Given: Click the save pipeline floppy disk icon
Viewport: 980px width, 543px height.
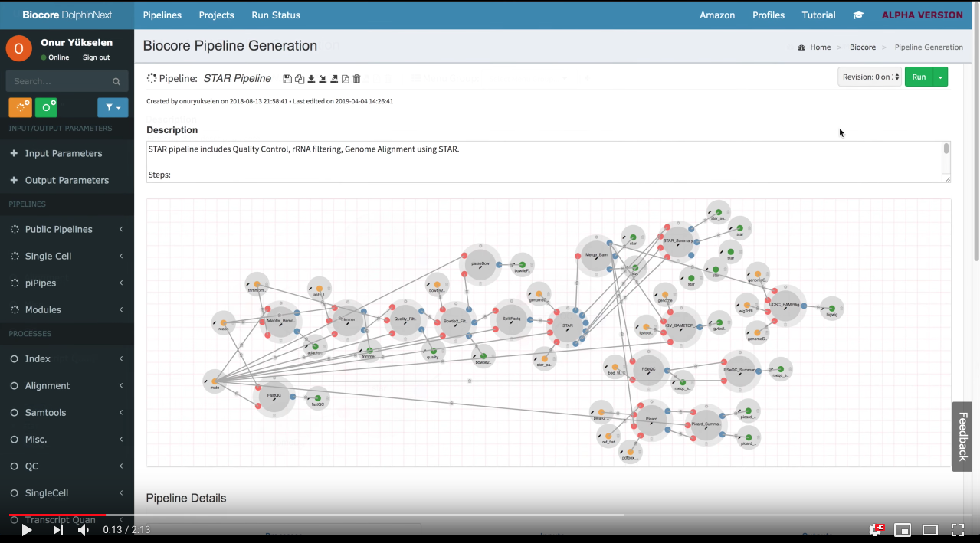Looking at the screenshot, I should coord(287,79).
